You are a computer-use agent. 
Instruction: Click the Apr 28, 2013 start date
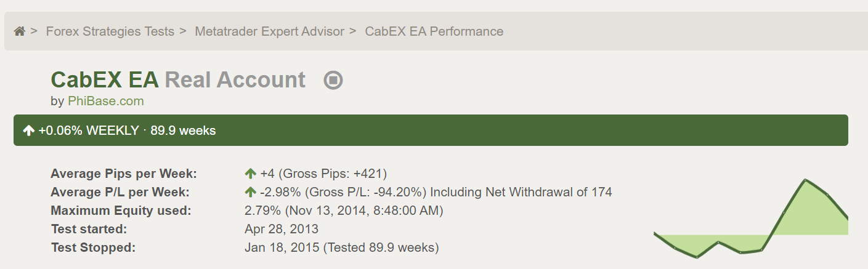click(x=282, y=229)
